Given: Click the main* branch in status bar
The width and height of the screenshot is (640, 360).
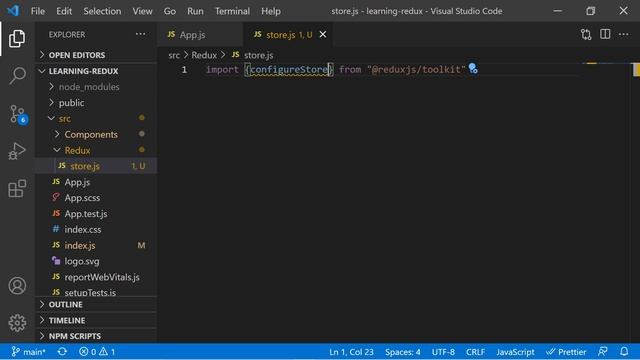Looking at the screenshot, I should pyautogui.click(x=28, y=351).
